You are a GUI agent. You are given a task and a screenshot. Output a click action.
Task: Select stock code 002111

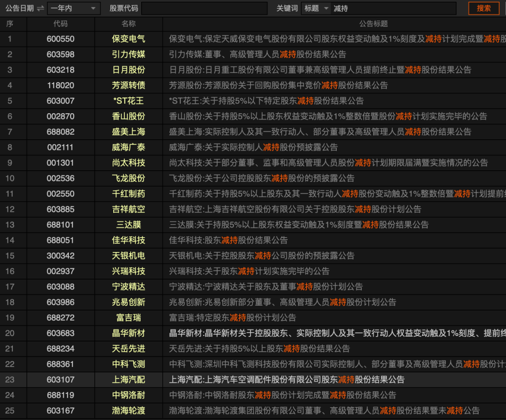coord(60,148)
